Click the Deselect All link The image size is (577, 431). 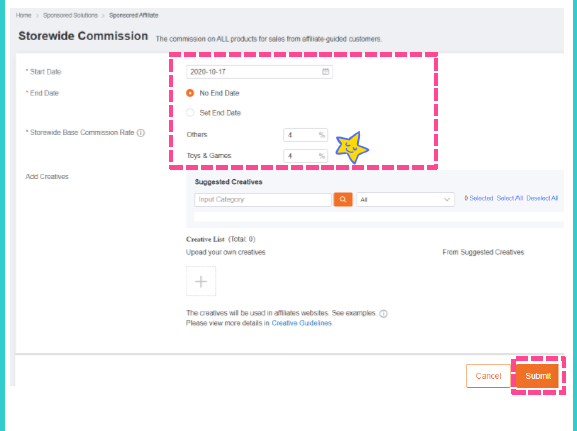click(x=542, y=198)
